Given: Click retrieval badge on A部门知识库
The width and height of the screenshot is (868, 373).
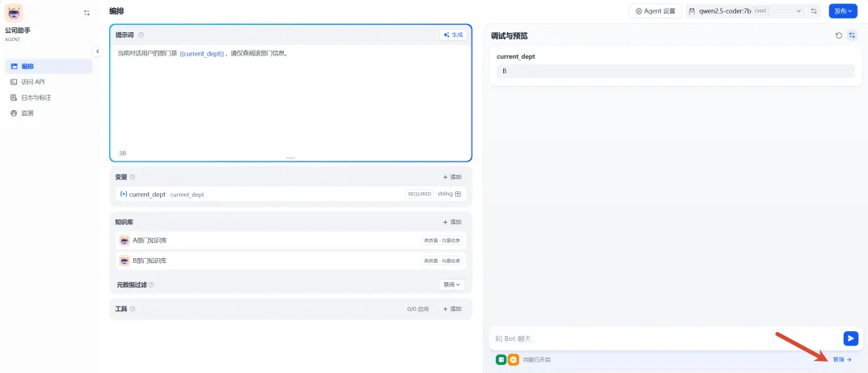Looking at the screenshot, I should tap(442, 240).
